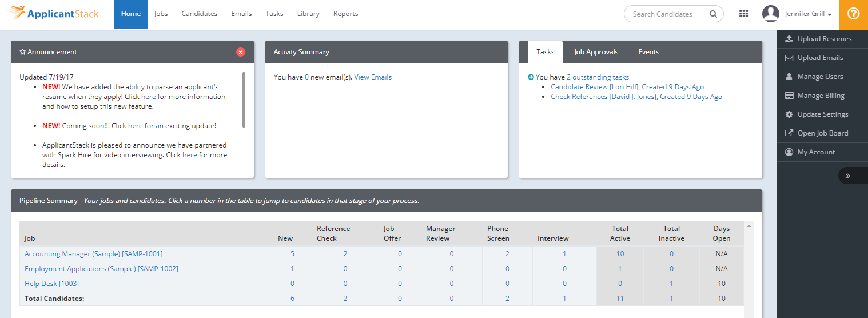
Task: Switch to the Job Approvals tab
Action: click(x=596, y=52)
